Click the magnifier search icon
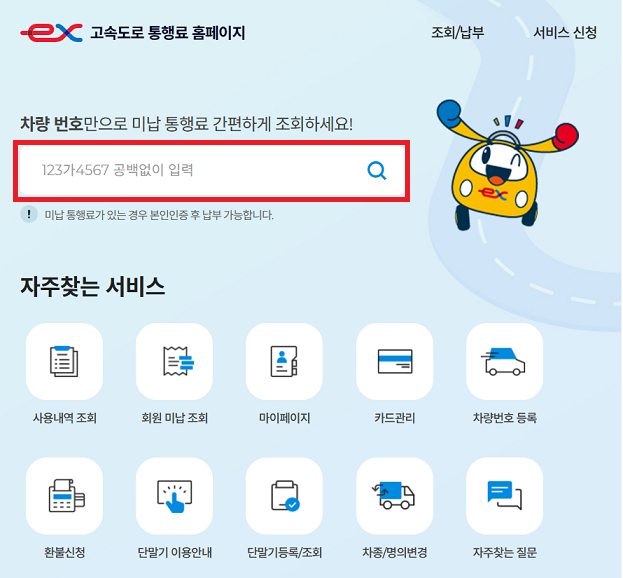This screenshot has width=623, height=578. click(376, 170)
